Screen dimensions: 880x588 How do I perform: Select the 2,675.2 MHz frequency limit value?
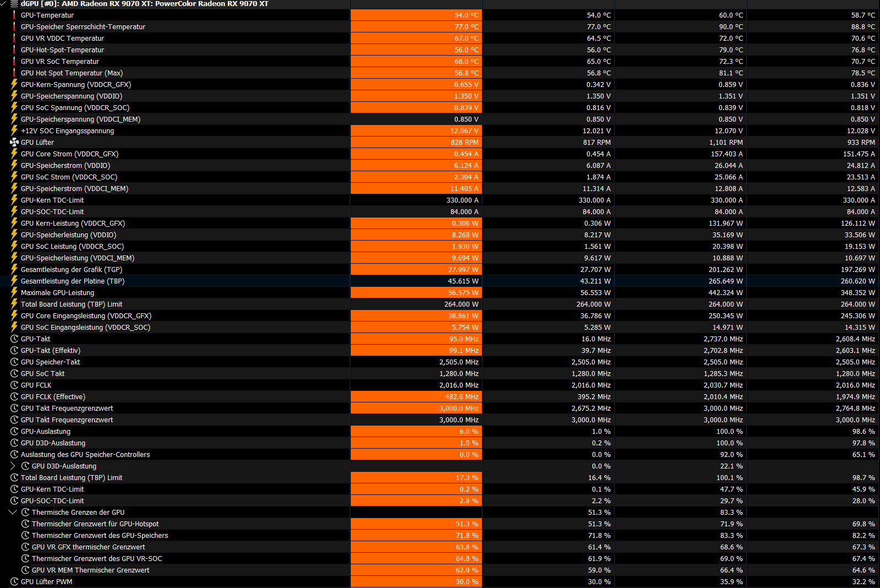(x=591, y=408)
